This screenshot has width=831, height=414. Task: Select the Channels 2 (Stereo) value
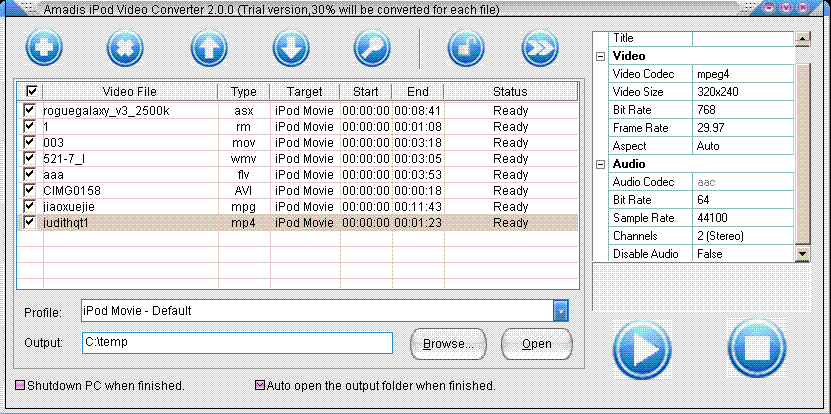(743, 236)
